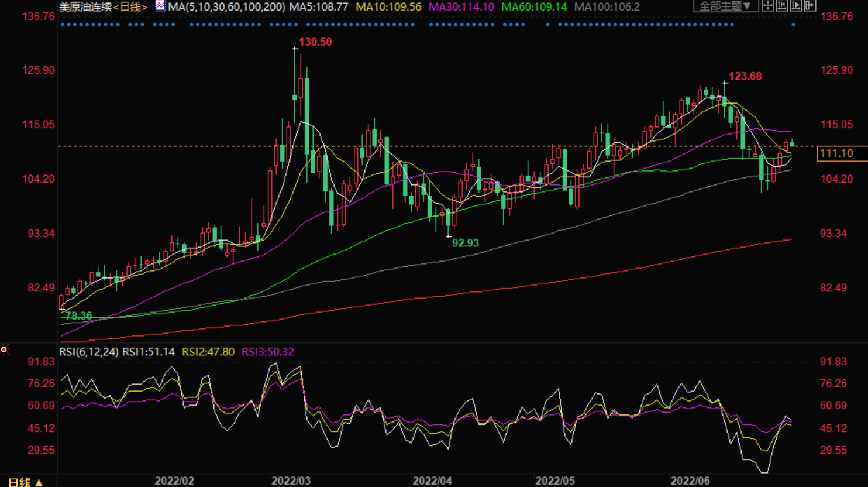Click the expand-right arrow icon

point(810,6)
